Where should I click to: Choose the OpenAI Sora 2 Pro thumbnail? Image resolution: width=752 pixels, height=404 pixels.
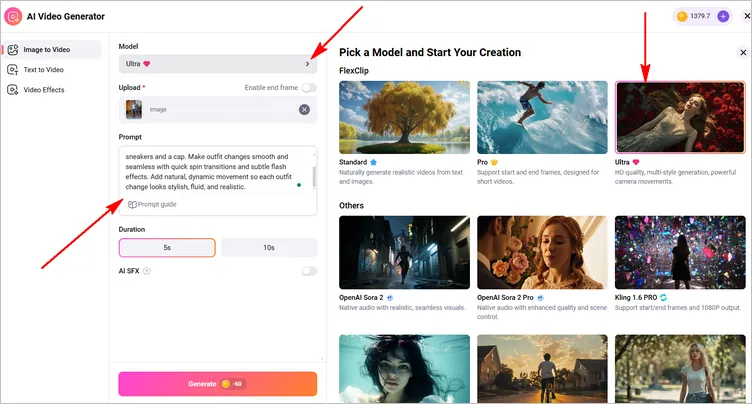[542, 252]
